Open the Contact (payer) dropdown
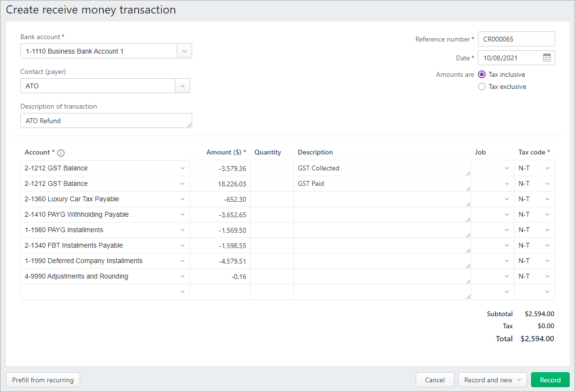The image size is (575, 392). [x=182, y=86]
